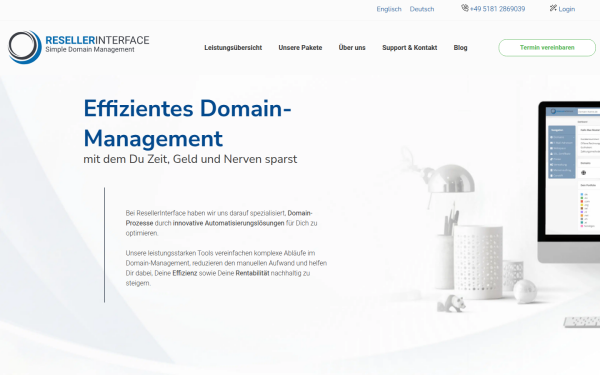Click the 'Effizientes Domain-Management' heading
Image resolution: width=600 pixels, height=375 pixels.
pyautogui.click(x=188, y=123)
